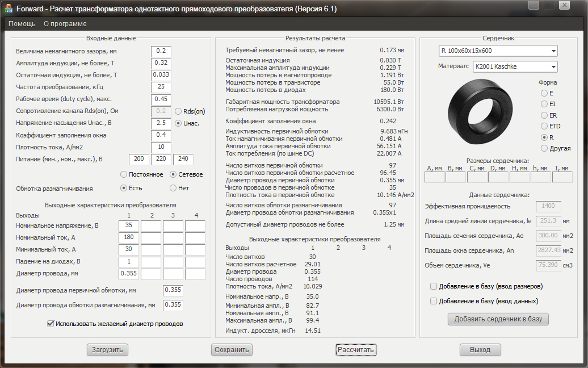Click Добавить сердечник в базу button
Viewport: 588px width, 368px height.
(x=498, y=319)
